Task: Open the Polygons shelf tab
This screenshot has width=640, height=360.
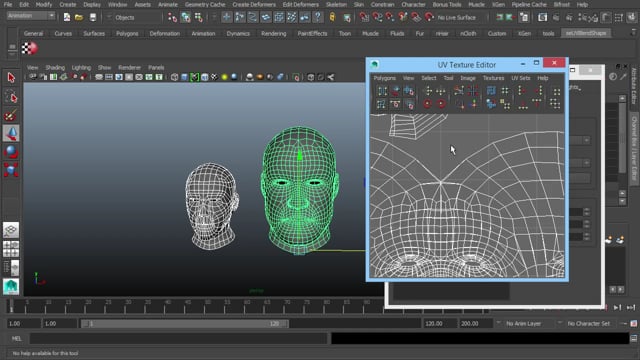Action: [127, 33]
